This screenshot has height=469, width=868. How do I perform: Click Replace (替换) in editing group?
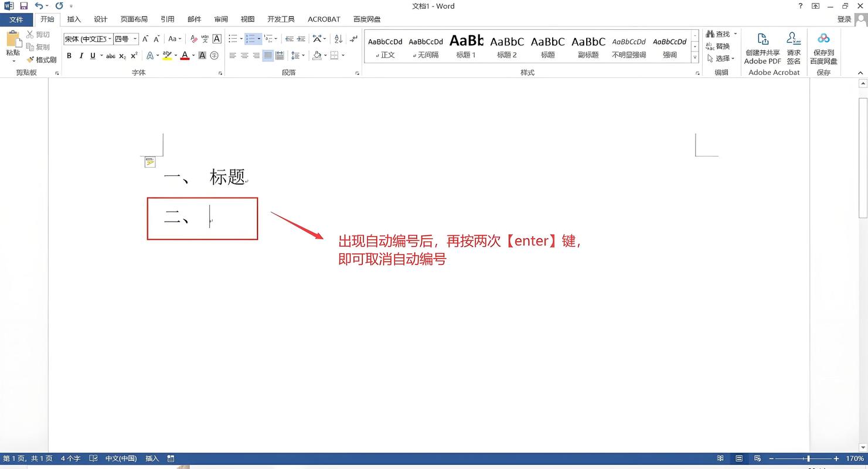[718, 46]
